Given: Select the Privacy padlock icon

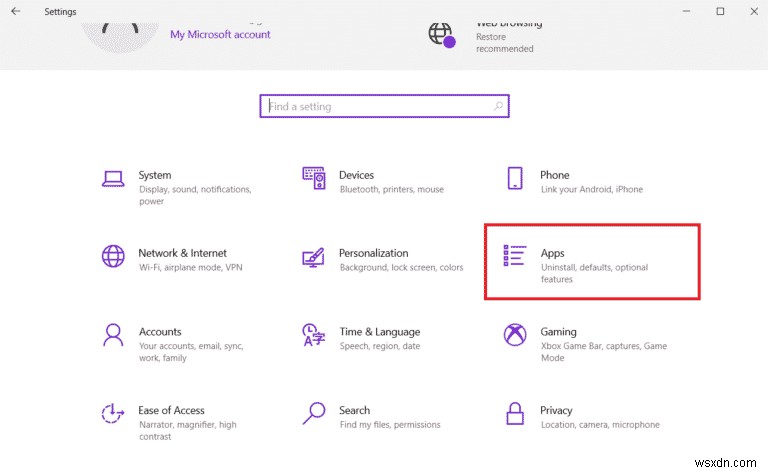Looking at the screenshot, I should [x=515, y=413].
